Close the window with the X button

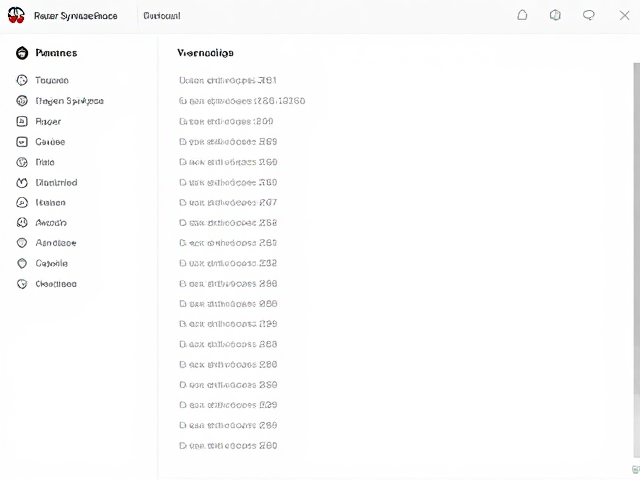[x=624, y=16]
